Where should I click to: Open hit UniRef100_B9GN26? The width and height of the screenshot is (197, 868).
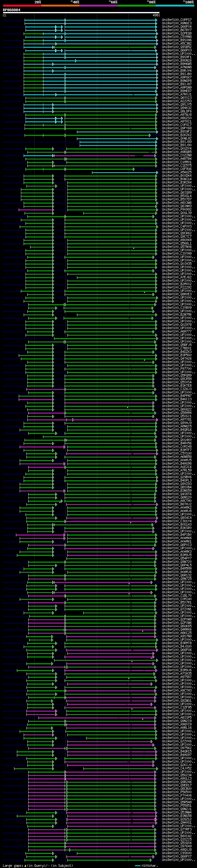pos(177,61)
